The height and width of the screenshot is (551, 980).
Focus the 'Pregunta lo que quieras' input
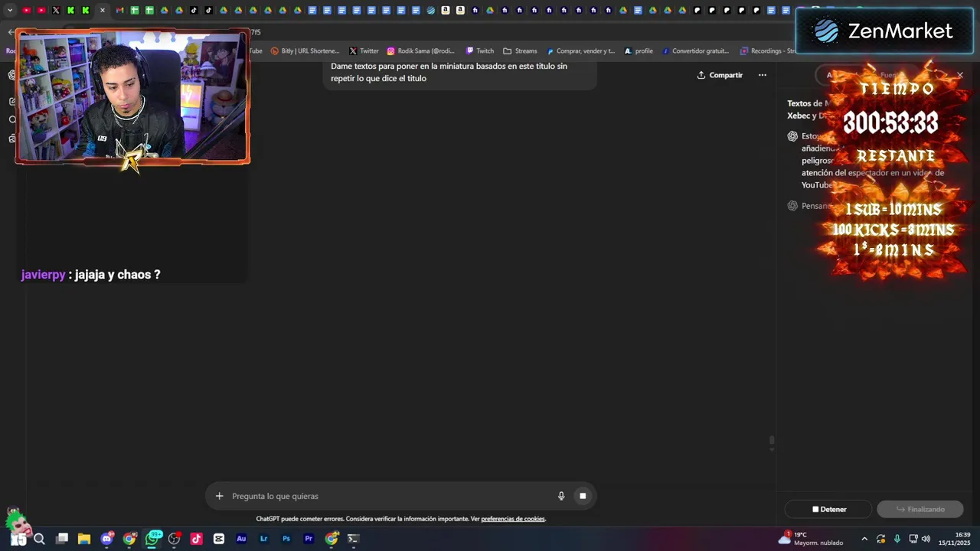click(390, 496)
